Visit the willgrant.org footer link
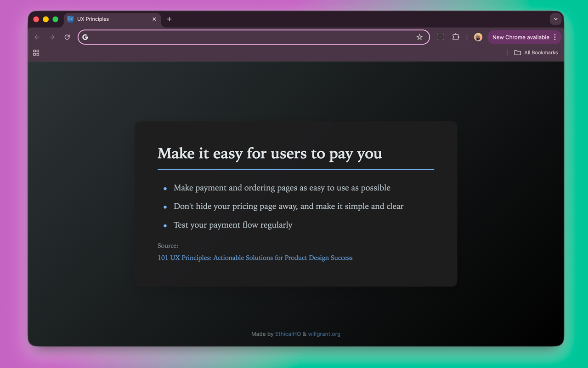Viewport: 588px width, 368px height. click(x=324, y=334)
